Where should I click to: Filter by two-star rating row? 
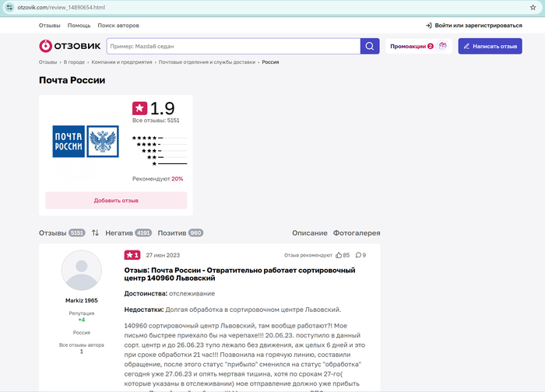coord(167,157)
